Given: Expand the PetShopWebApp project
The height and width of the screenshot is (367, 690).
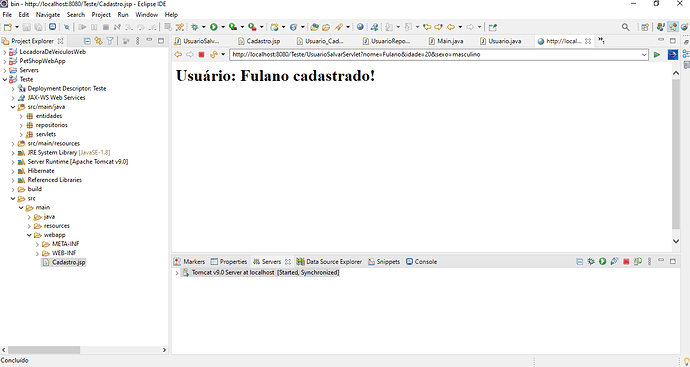Looking at the screenshot, I should [x=5, y=61].
